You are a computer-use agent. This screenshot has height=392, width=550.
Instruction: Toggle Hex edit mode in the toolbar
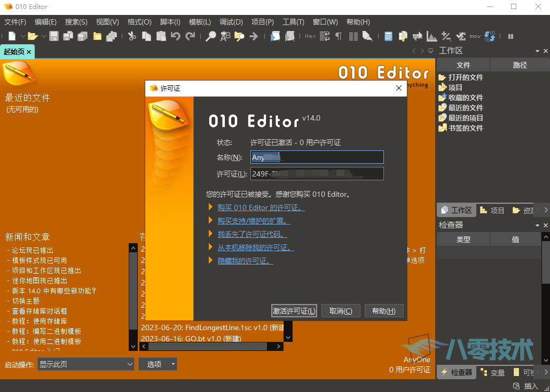click(x=310, y=36)
